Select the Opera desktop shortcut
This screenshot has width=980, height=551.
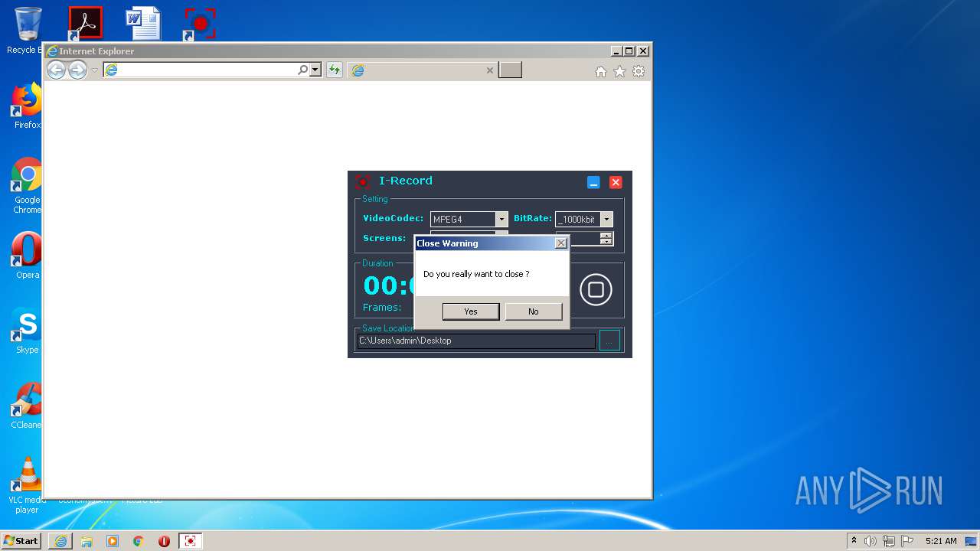(x=26, y=256)
